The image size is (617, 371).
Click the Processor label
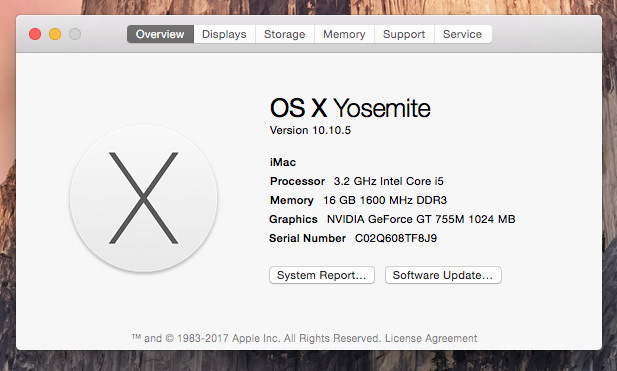tap(297, 181)
